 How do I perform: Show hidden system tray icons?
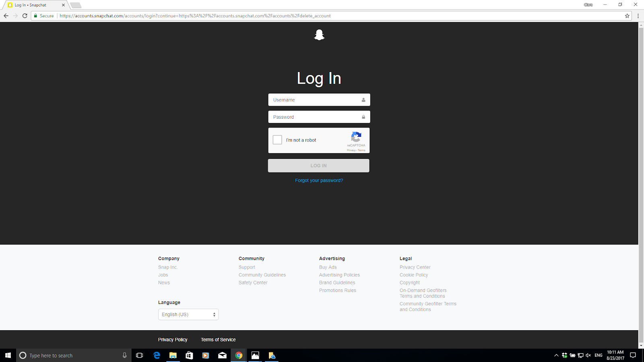556,355
